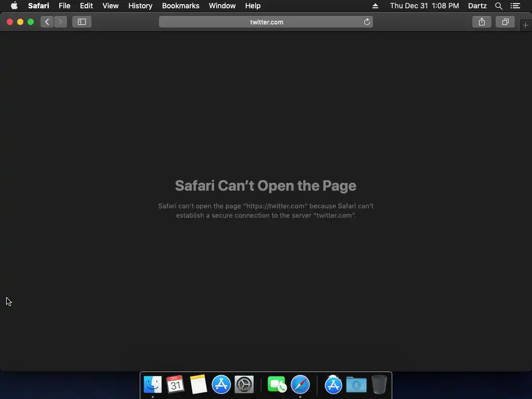Open the History menu
Screen dimensions: 532x399
pyautogui.click(x=140, y=6)
